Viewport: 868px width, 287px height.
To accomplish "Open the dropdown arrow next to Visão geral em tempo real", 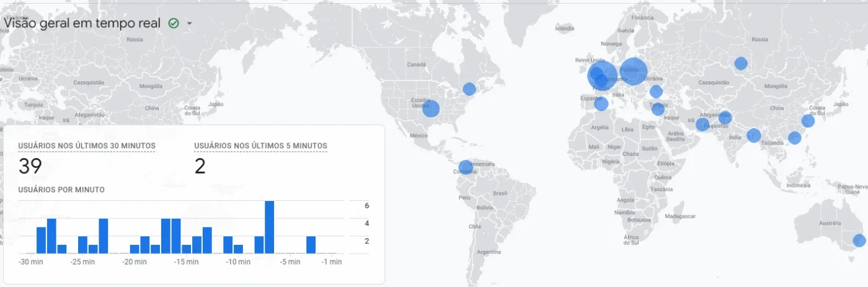I will tap(189, 24).
